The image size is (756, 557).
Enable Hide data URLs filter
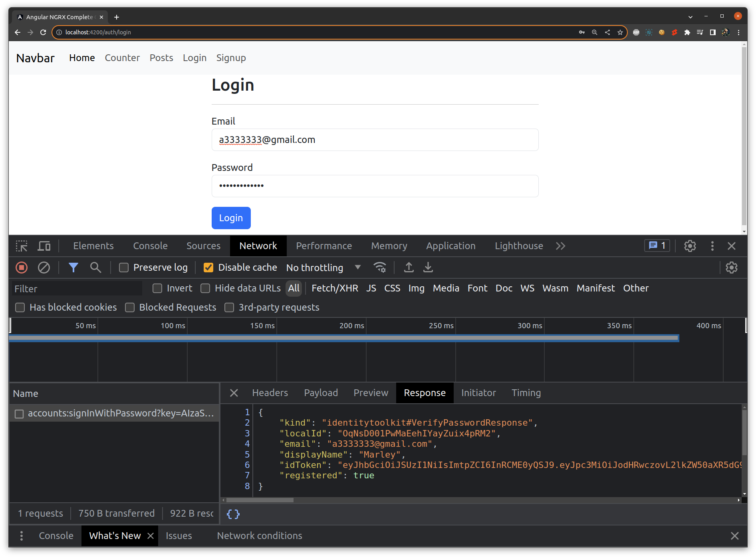[x=205, y=288]
